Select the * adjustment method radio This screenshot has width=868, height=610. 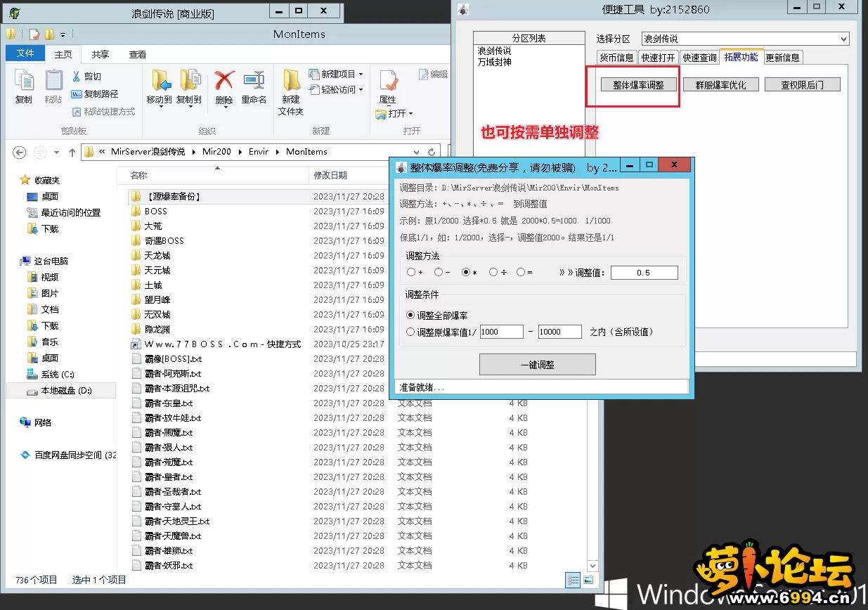pyautogui.click(x=466, y=272)
